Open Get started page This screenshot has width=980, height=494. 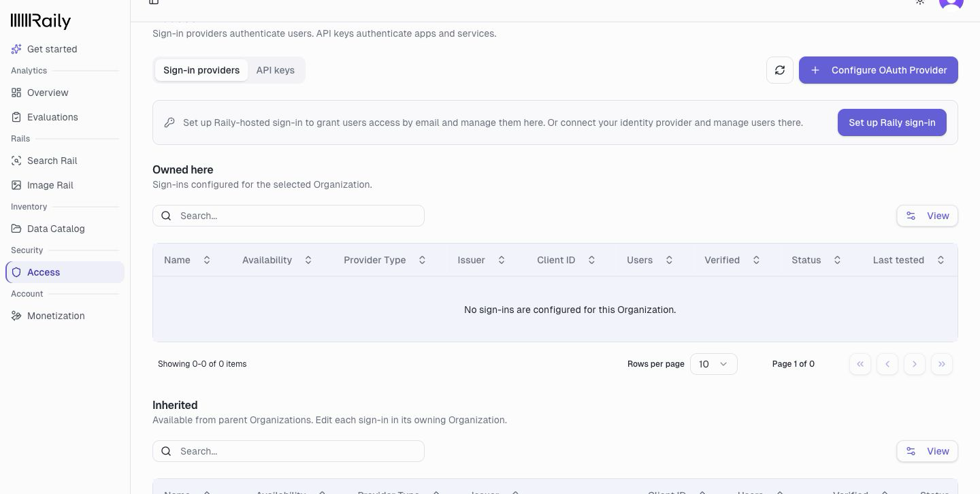(x=65, y=49)
